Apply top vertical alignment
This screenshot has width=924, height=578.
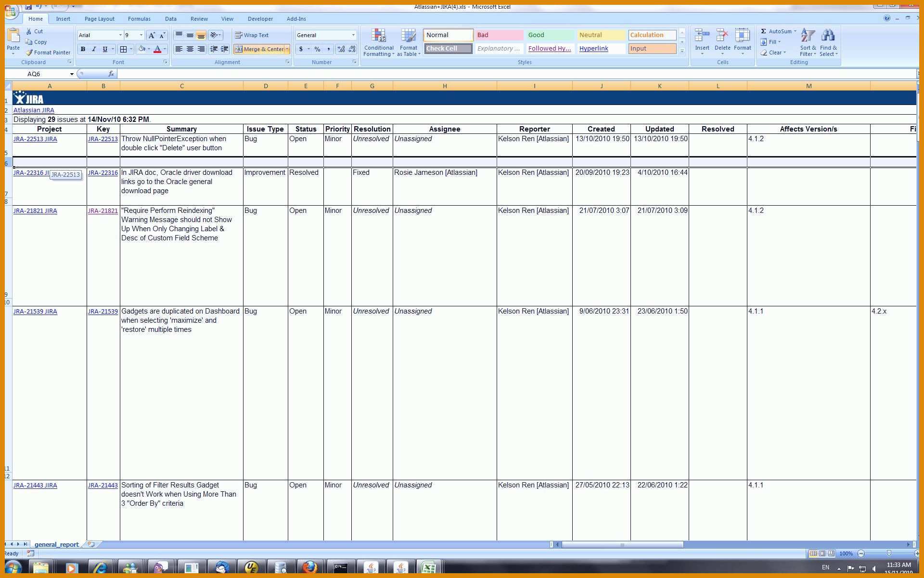tap(179, 35)
